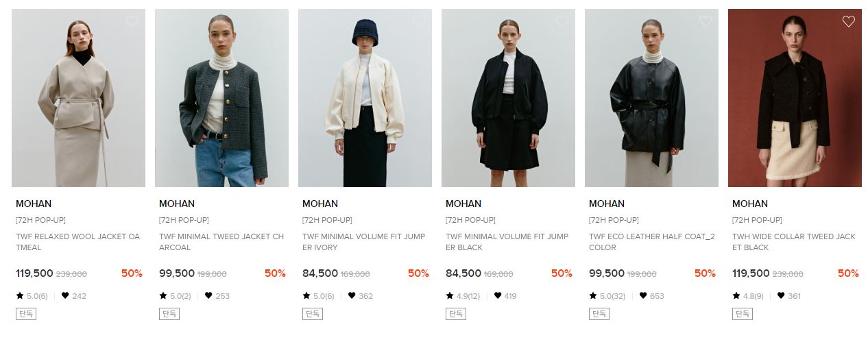Click star rating 5.0(6) of oatmeal jacket
868x342 pixels.
pyautogui.click(x=32, y=296)
